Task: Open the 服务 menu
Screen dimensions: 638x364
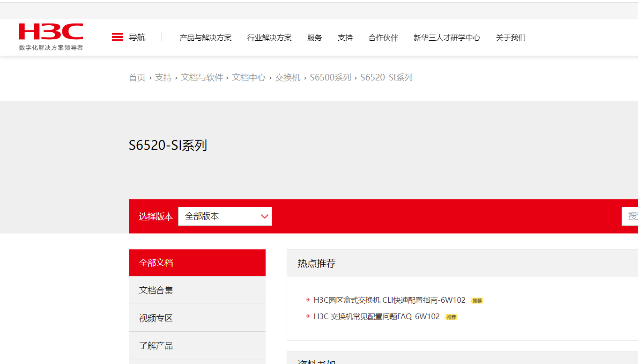Action: 315,38
